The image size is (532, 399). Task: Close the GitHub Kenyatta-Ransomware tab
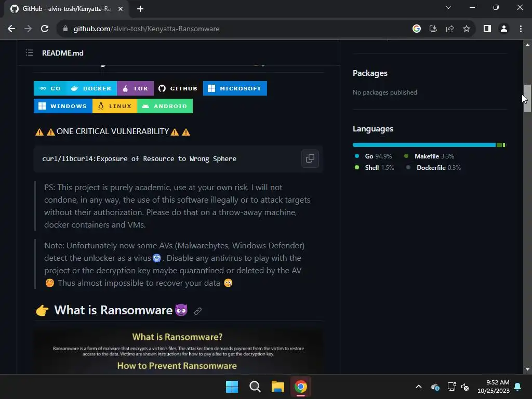120,9
